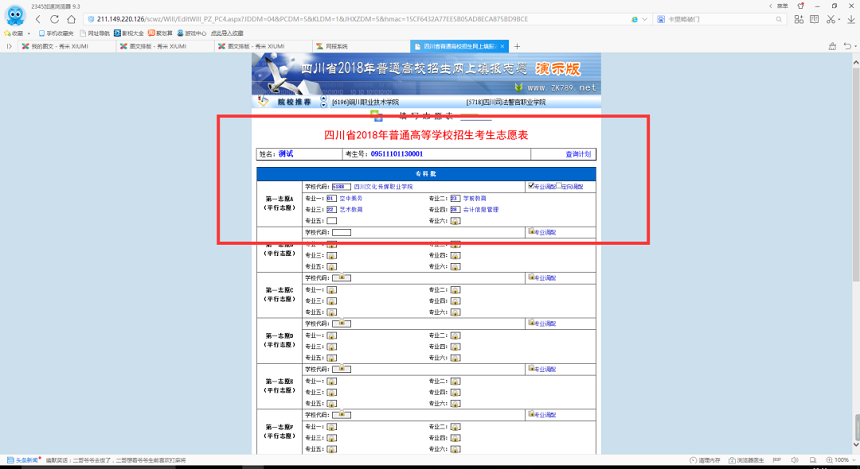
Task: Reload the page with the refresh icon
Action: (x=55, y=19)
